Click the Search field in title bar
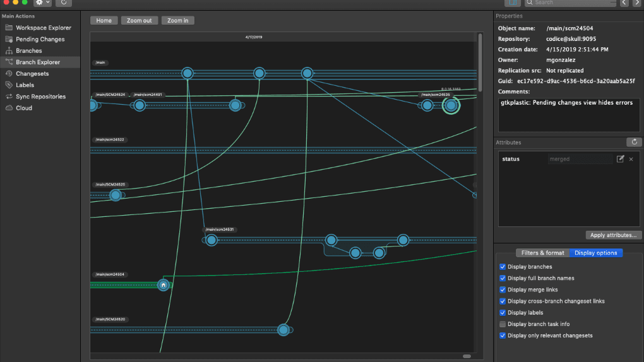The height and width of the screenshot is (362, 644). click(x=571, y=3)
